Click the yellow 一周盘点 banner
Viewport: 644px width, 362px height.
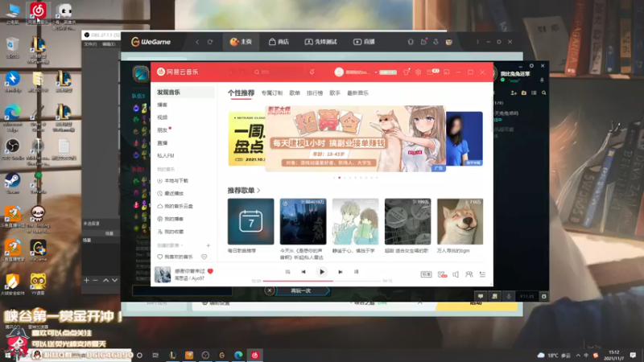(246, 138)
